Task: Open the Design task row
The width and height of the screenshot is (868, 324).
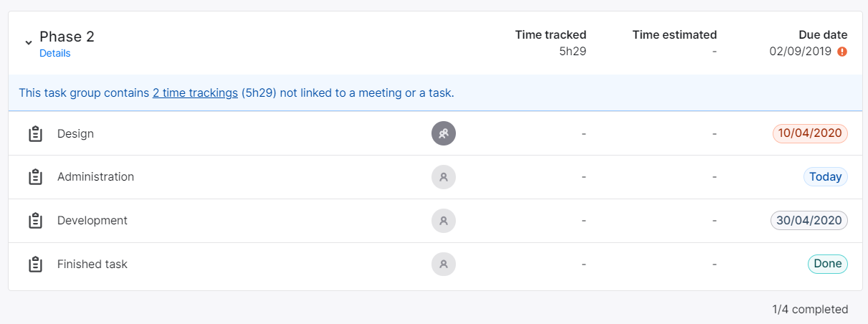Action: [x=435, y=133]
